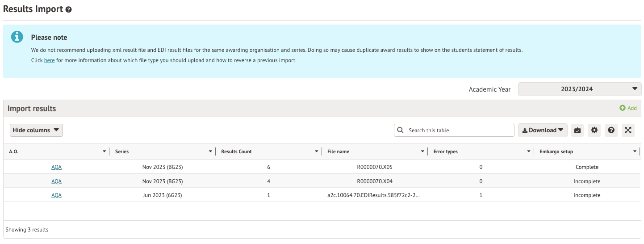Open the Download dropdown menu

(542, 130)
